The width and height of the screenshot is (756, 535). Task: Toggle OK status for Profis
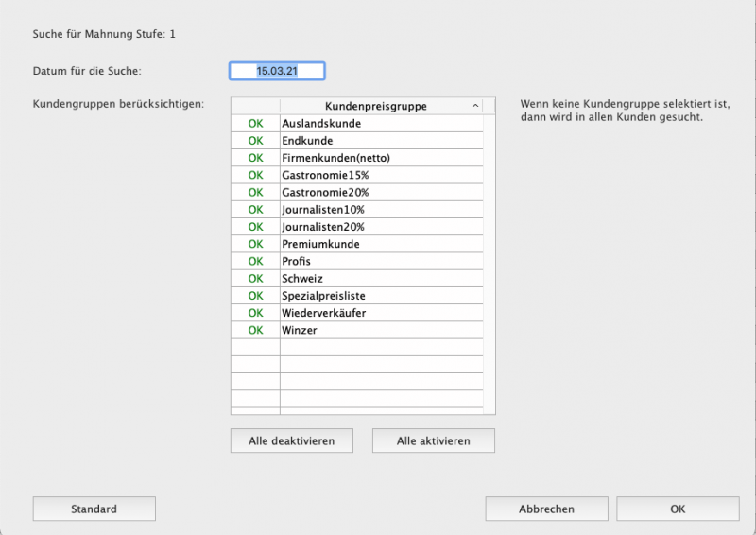[x=255, y=262]
